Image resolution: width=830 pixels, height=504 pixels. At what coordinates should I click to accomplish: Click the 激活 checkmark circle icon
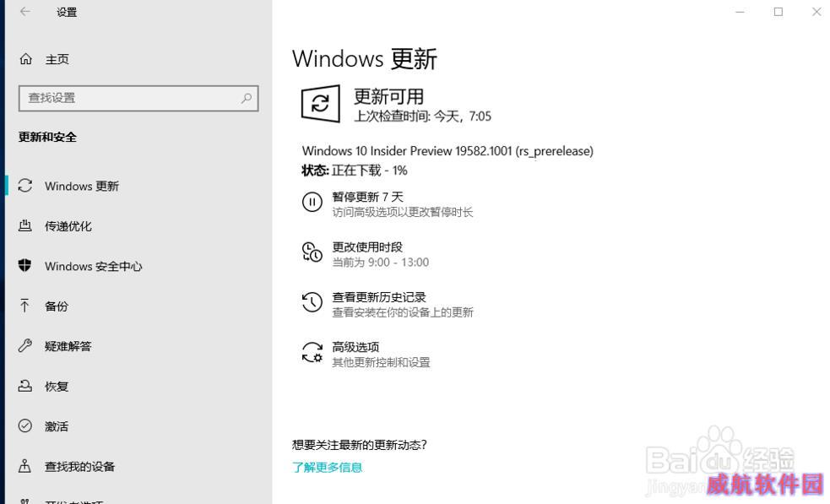[x=24, y=425]
